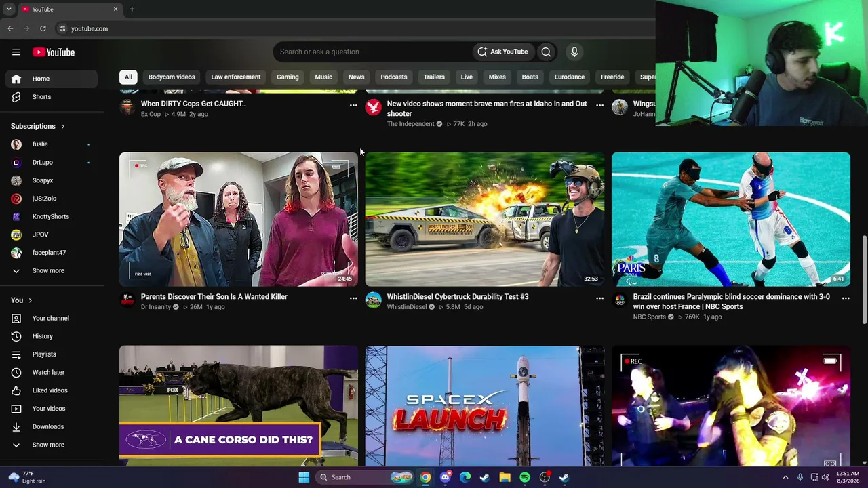Click the NBC Sports channel avatar
868x488 pixels.
click(620, 300)
